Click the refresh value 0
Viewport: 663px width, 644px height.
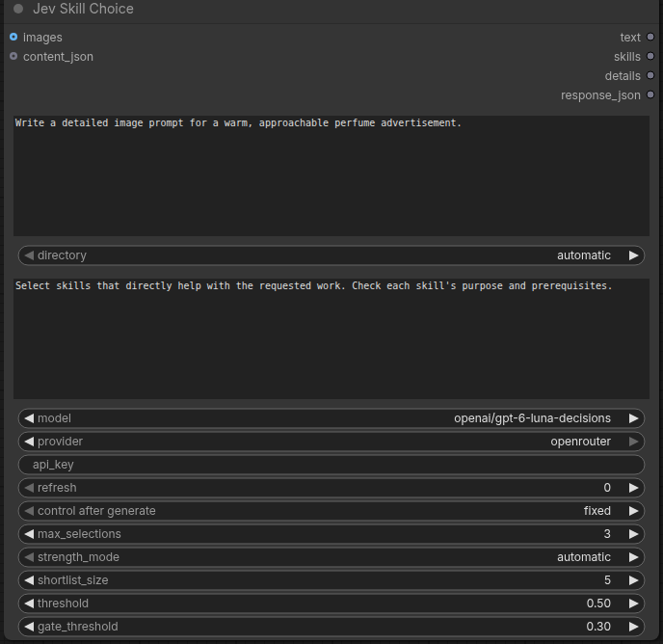pos(607,488)
